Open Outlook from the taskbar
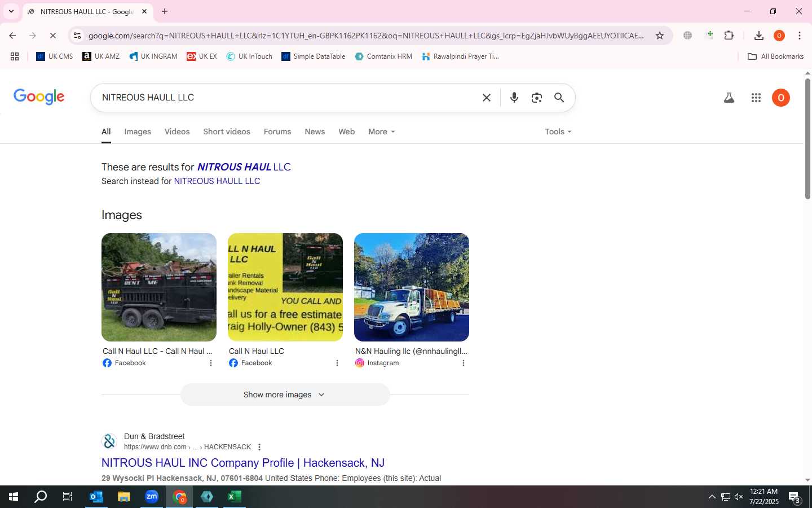The width and height of the screenshot is (812, 508). [x=96, y=497]
